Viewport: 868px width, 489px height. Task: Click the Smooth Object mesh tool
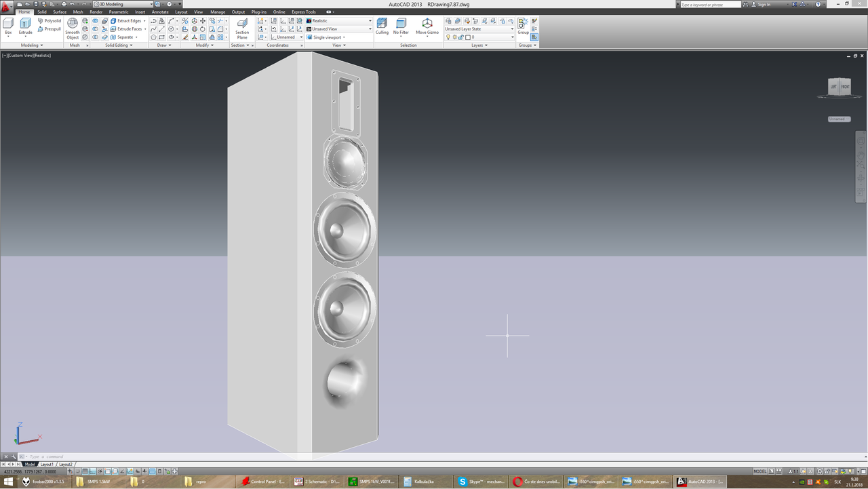73,28
